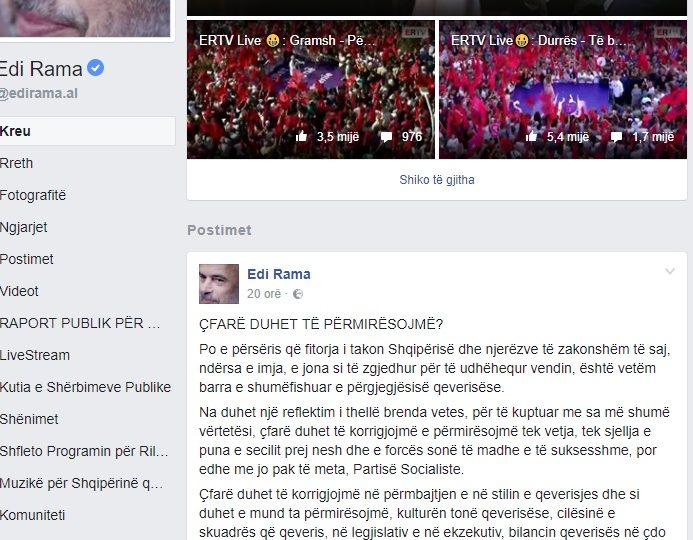Image resolution: width=693 pixels, height=540 pixels.
Task: Open Kutia e Shërbimeve Publike
Action: coord(85,387)
